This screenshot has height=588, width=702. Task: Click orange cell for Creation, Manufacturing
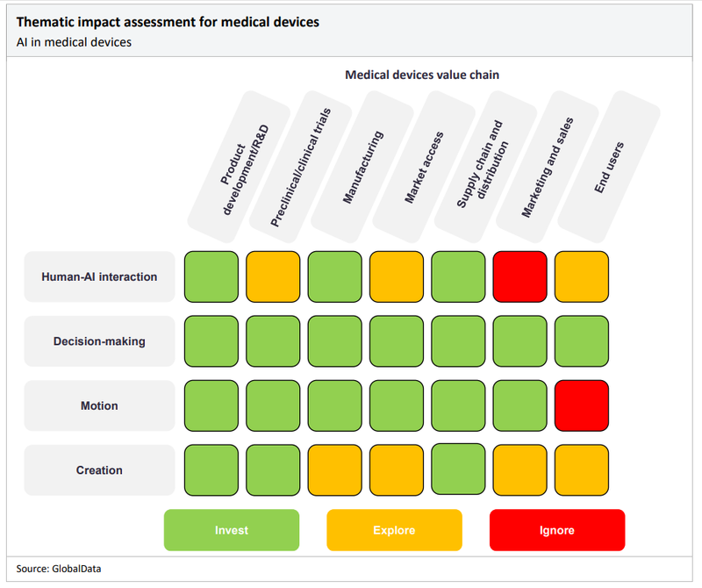tap(334, 470)
